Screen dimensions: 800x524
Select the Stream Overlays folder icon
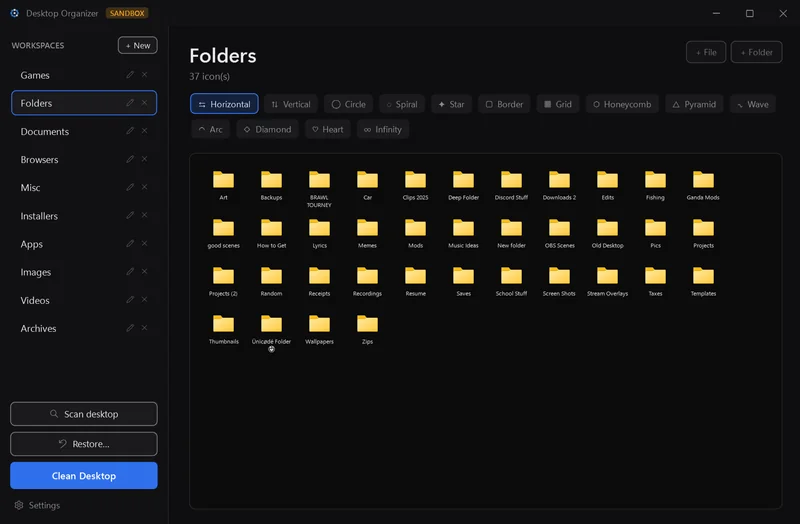click(x=607, y=276)
